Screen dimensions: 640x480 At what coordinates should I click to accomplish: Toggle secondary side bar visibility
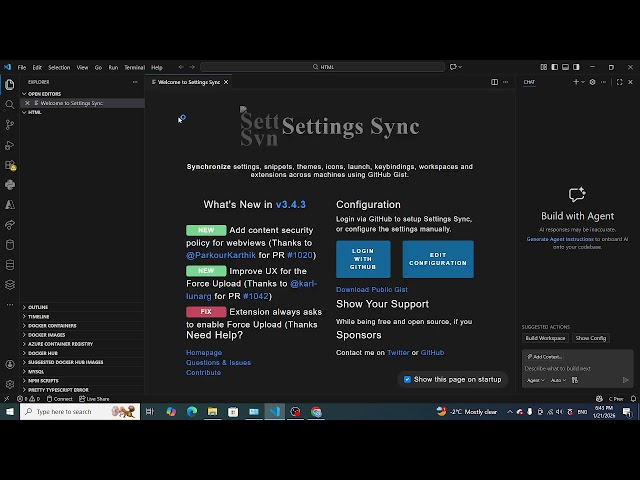pos(576,67)
